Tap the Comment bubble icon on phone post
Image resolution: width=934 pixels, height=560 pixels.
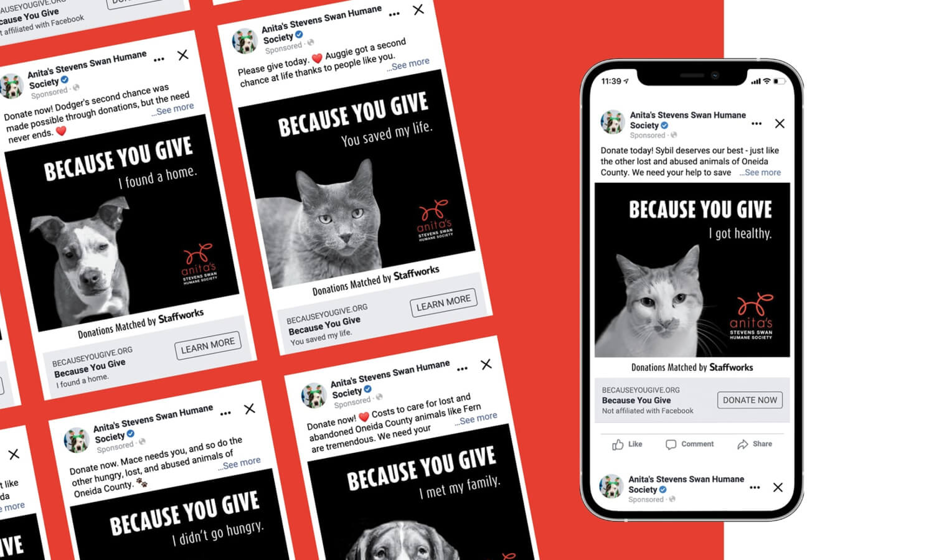point(671,444)
